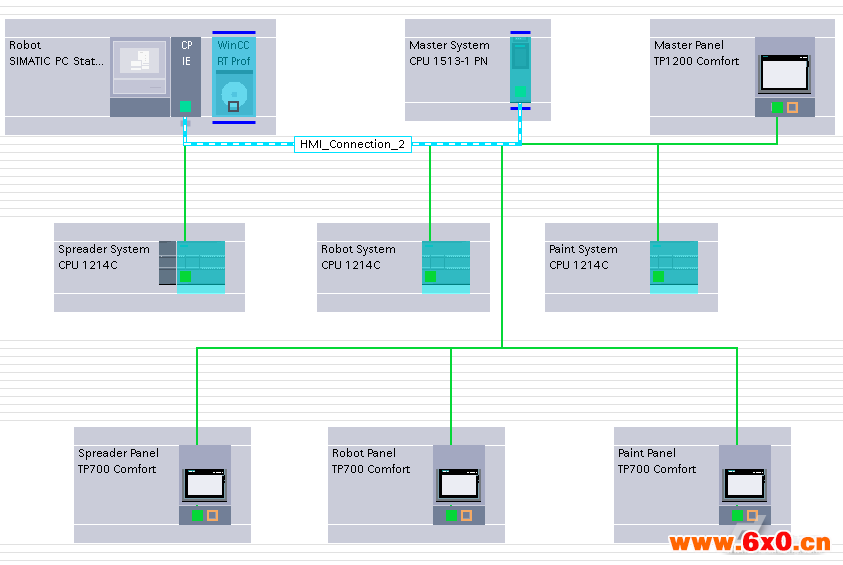This screenshot has width=843, height=565.
Task: Click the Spreader System signal module beside CPU
Action: (167, 263)
